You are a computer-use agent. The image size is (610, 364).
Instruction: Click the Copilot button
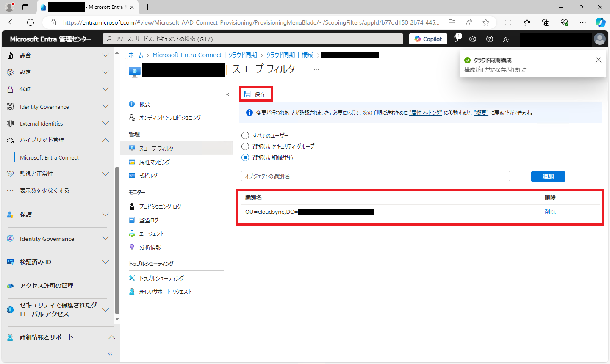click(x=428, y=39)
